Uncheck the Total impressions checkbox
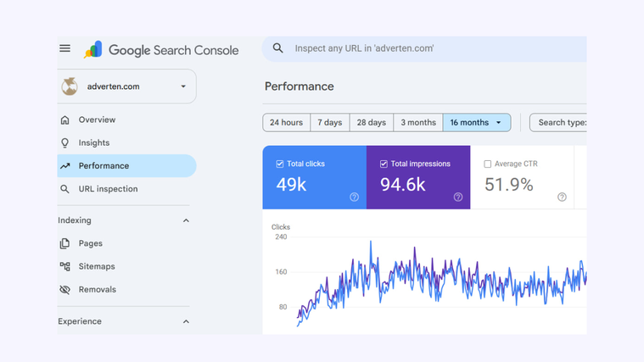Image resolution: width=644 pixels, height=362 pixels. click(384, 164)
